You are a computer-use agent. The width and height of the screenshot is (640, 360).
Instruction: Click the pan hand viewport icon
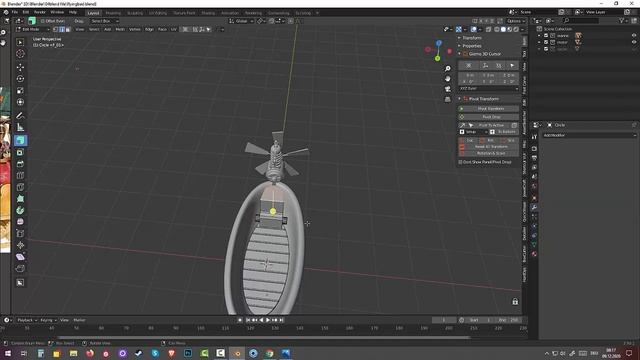point(448,78)
